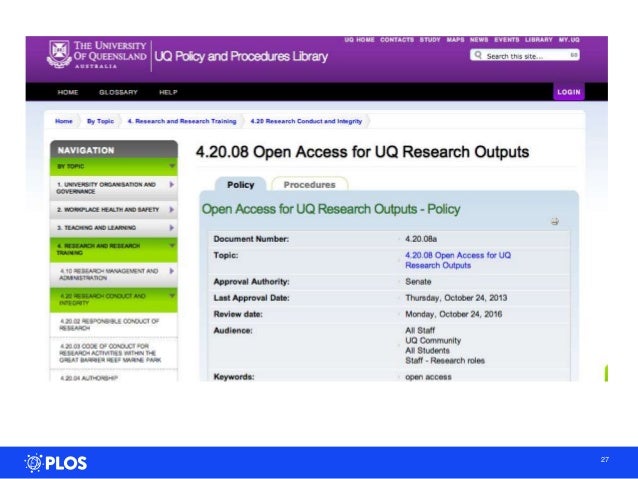Open UQ Home top link
Image resolution: width=638 pixels, height=479 pixels.
point(359,39)
